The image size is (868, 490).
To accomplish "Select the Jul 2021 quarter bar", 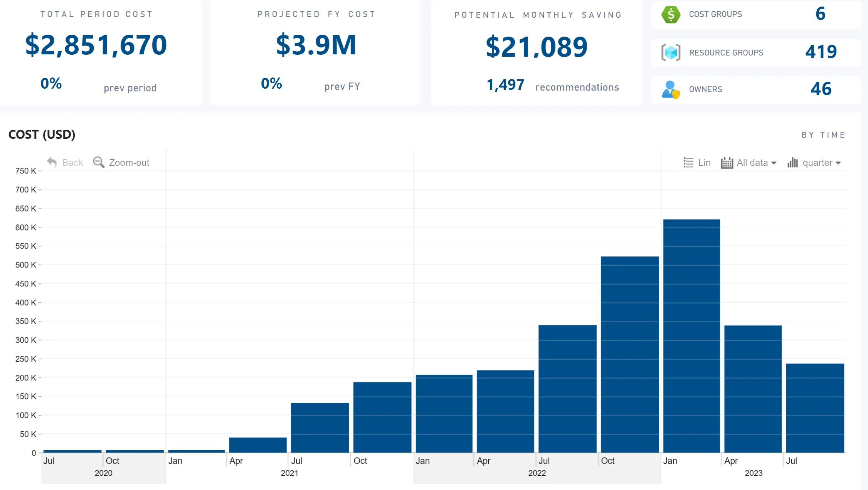I will [320, 428].
